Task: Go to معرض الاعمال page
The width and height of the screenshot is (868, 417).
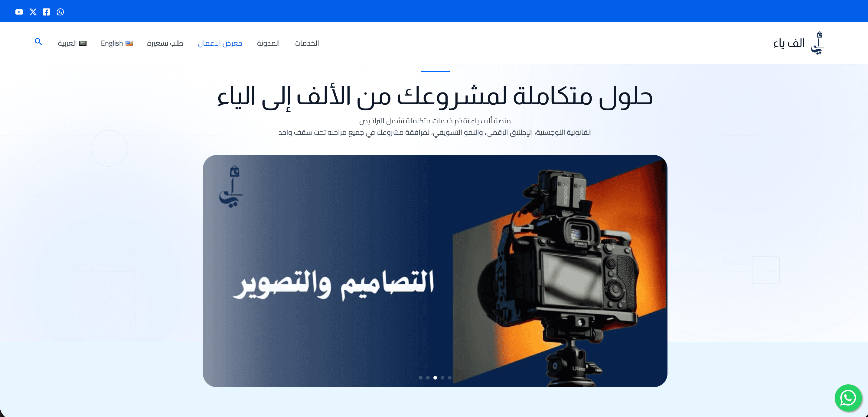Action: pos(220,43)
